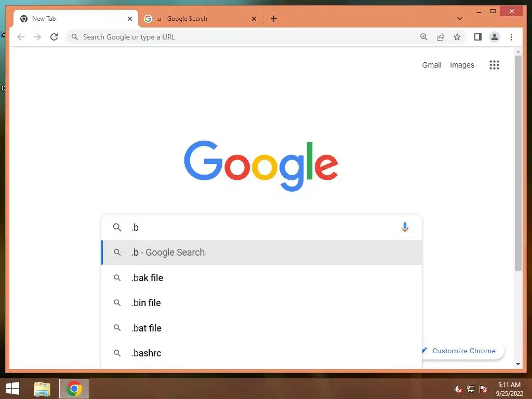Expand the tab search chevron

460,19
